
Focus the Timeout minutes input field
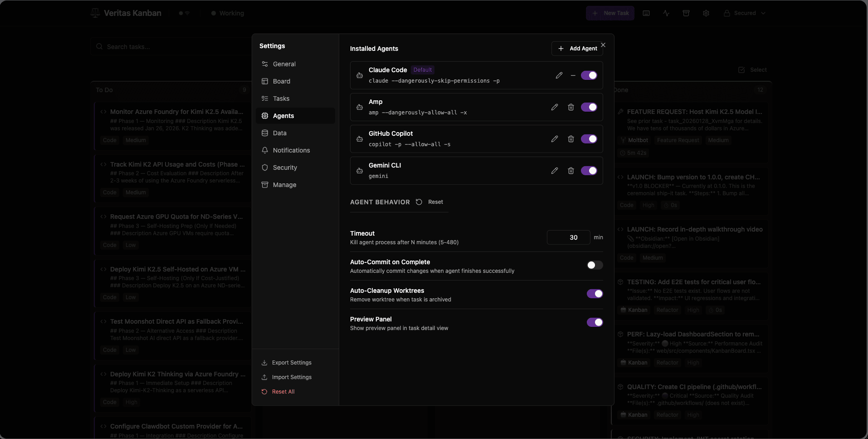point(568,237)
